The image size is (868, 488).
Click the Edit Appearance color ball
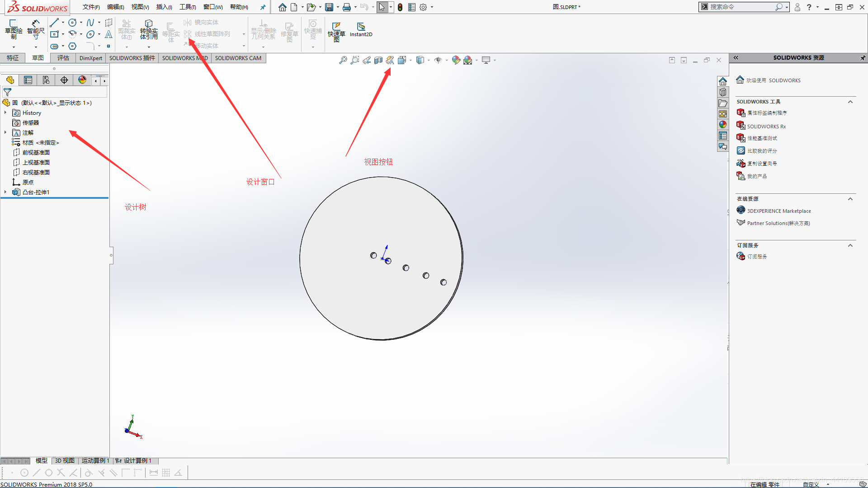click(x=456, y=60)
